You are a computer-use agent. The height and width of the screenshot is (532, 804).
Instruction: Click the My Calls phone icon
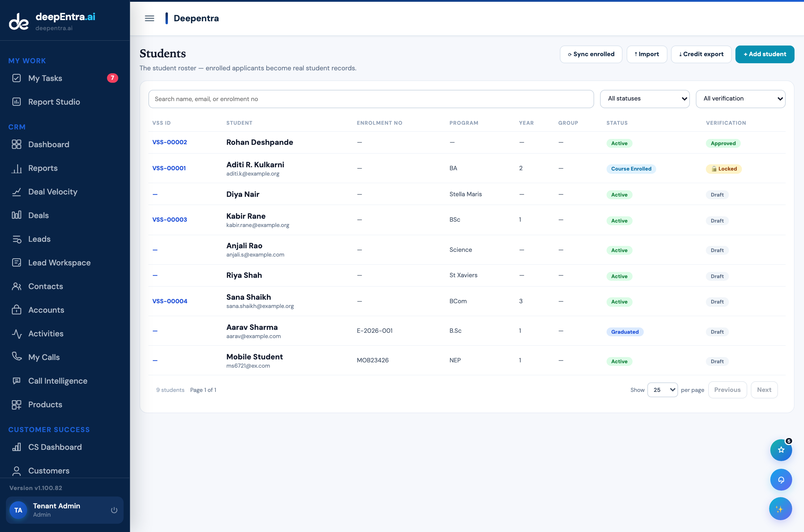coord(17,357)
